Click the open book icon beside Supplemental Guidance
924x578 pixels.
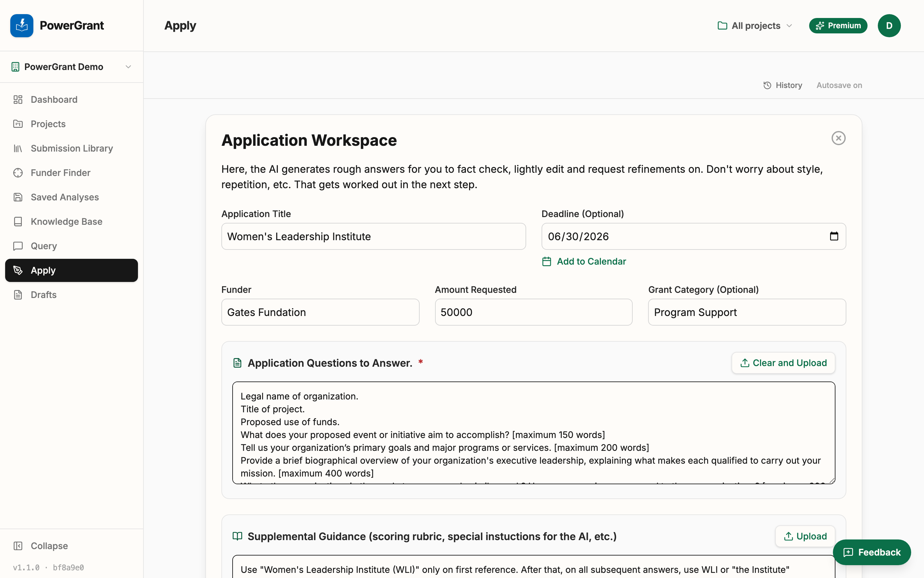click(x=237, y=536)
